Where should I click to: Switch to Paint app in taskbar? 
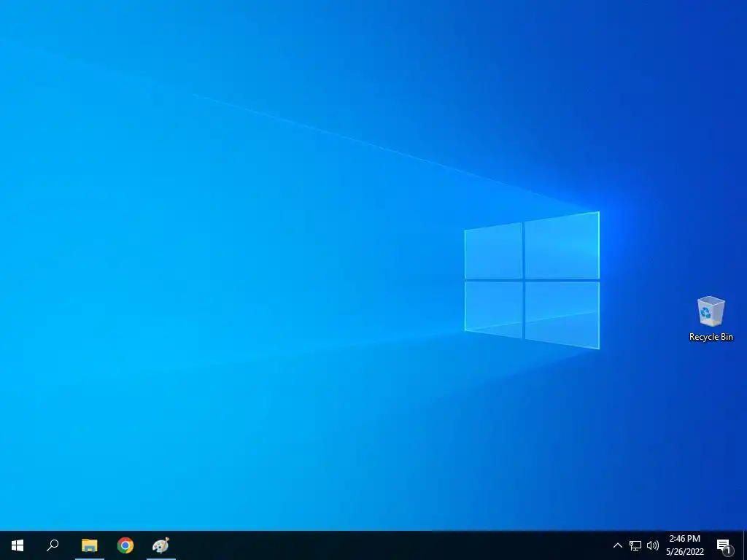coord(161,545)
